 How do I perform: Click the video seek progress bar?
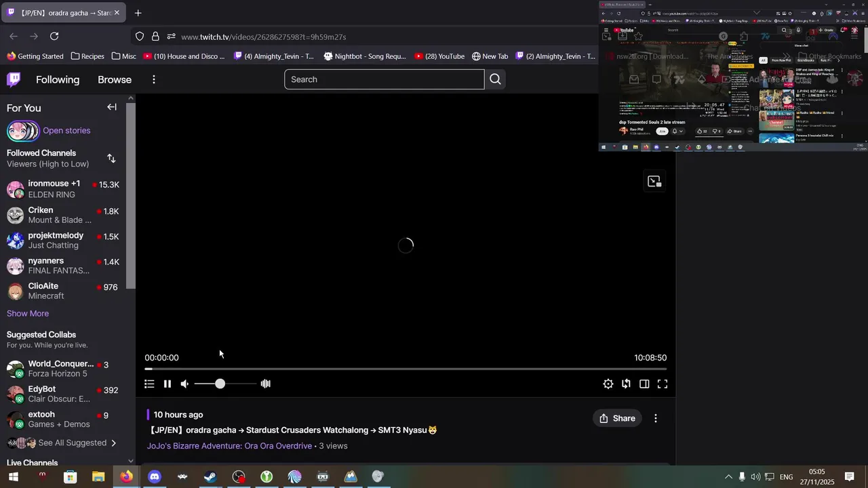click(x=406, y=369)
